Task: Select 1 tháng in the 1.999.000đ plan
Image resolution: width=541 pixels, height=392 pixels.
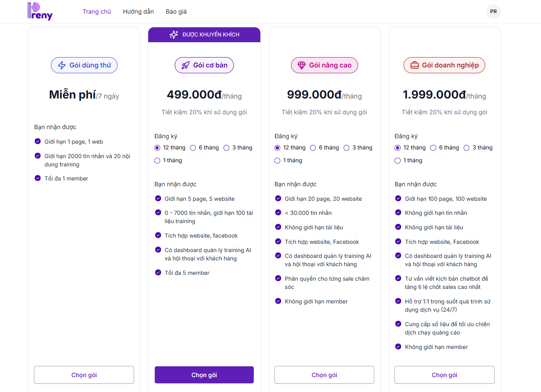Action: (x=397, y=161)
